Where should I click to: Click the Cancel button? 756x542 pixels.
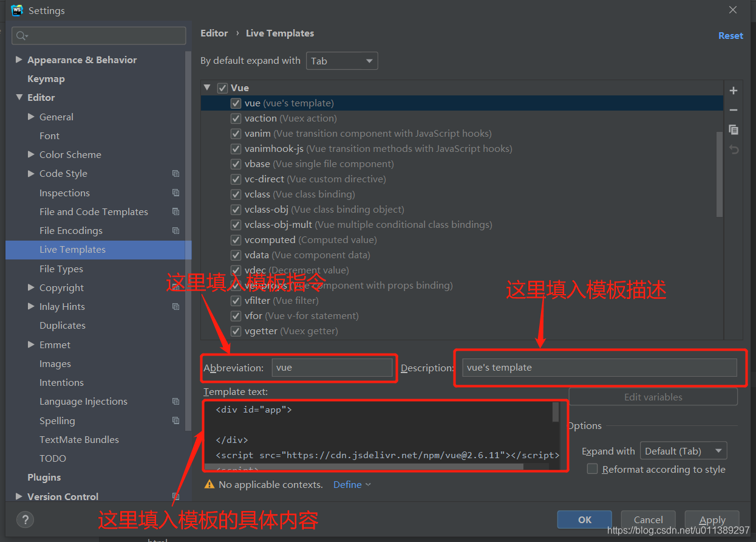[649, 520]
